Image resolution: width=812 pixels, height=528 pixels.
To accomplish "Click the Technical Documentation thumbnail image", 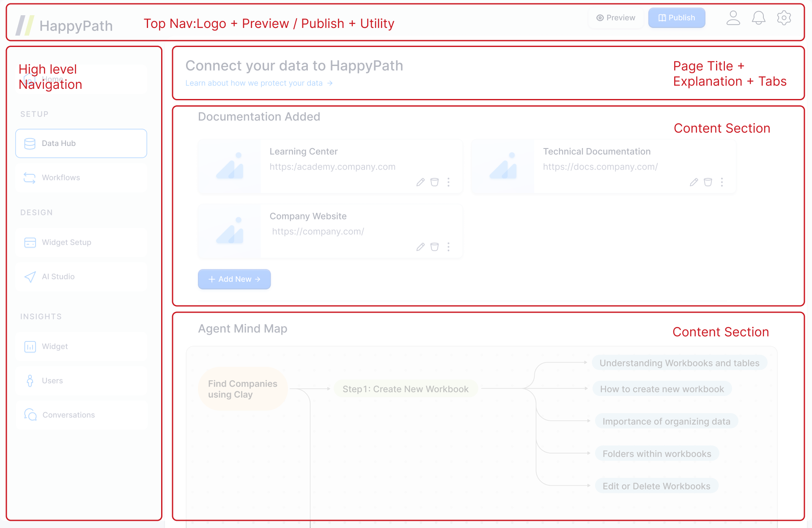I will (503, 167).
